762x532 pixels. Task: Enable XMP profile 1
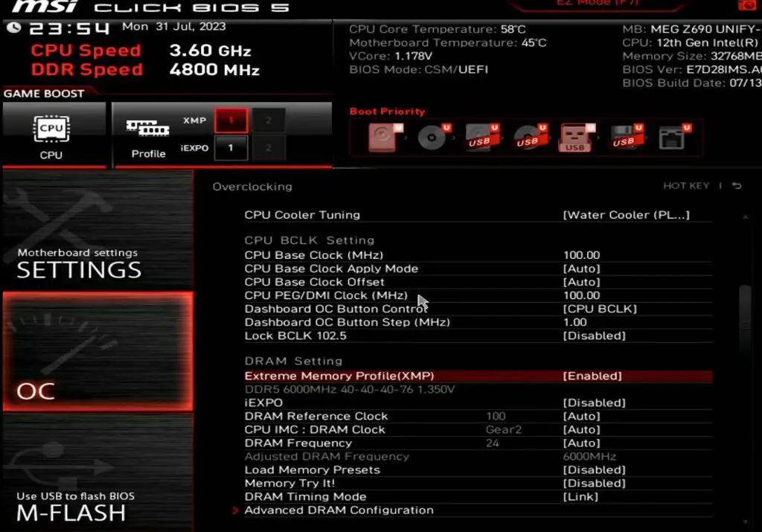coord(231,120)
